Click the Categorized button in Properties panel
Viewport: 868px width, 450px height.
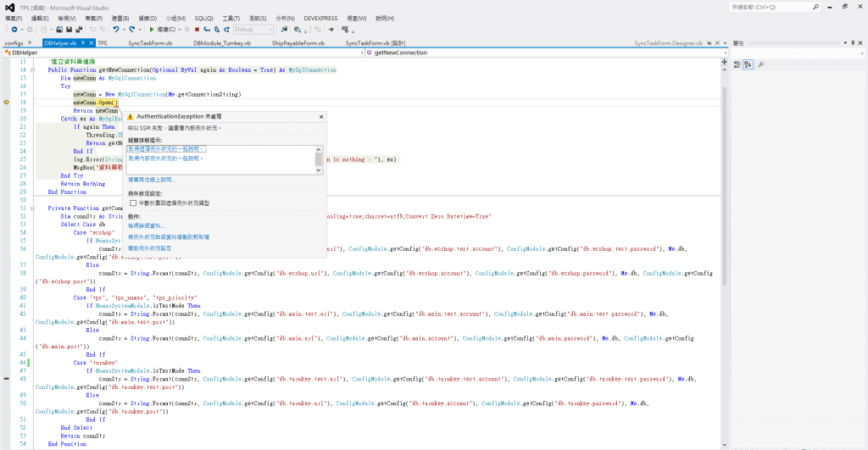click(x=737, y=64)
